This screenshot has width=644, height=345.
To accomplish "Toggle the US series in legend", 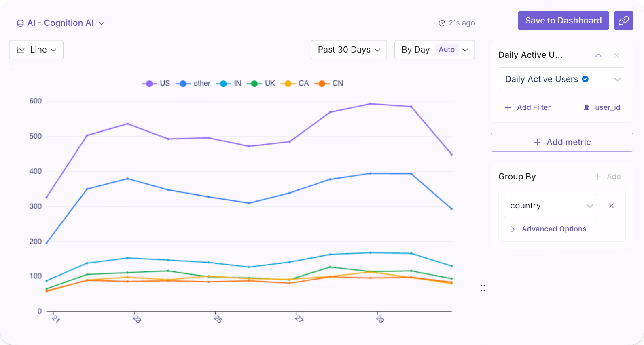I will (x=156, y=84).
